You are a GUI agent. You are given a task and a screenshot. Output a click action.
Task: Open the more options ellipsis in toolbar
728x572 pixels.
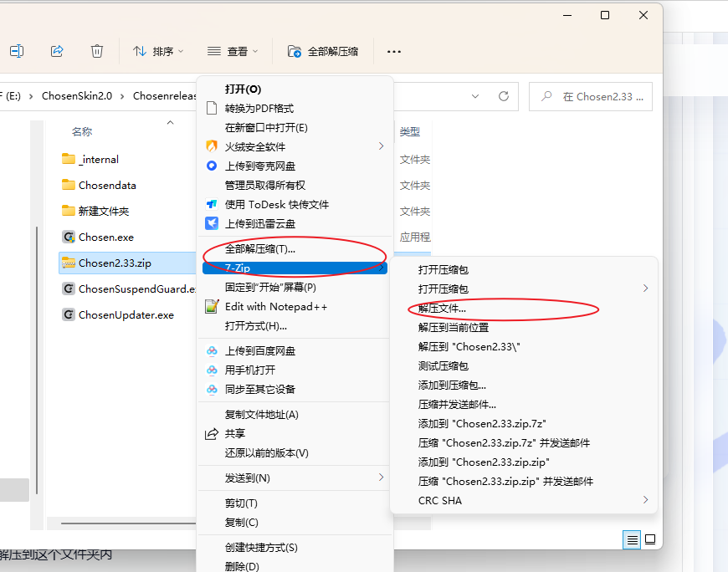394,52
